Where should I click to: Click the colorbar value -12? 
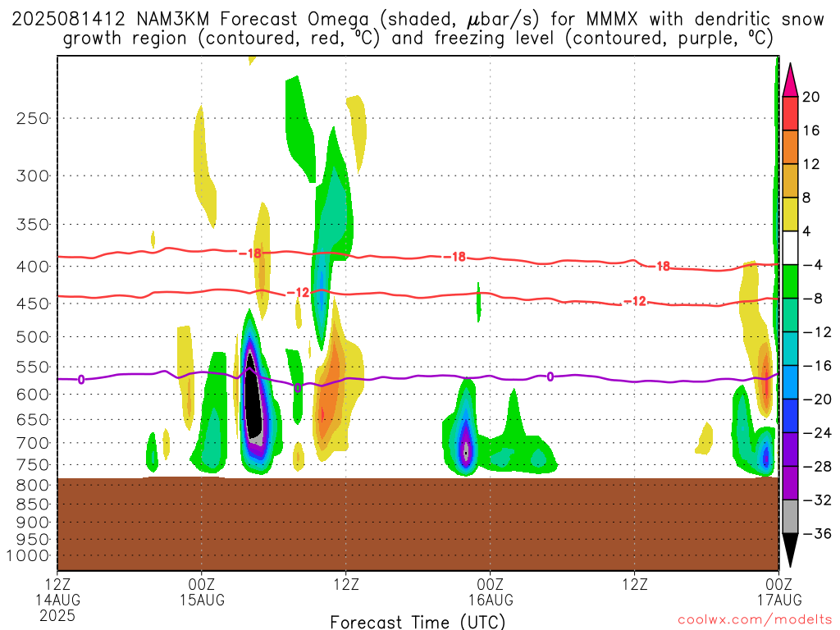coord(817,333)
